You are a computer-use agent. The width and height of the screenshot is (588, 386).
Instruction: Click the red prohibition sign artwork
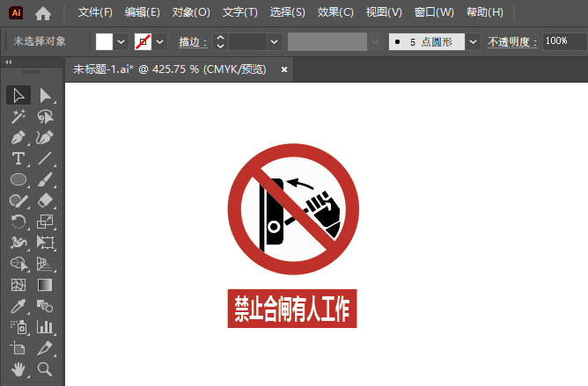[x=293, y=209]
